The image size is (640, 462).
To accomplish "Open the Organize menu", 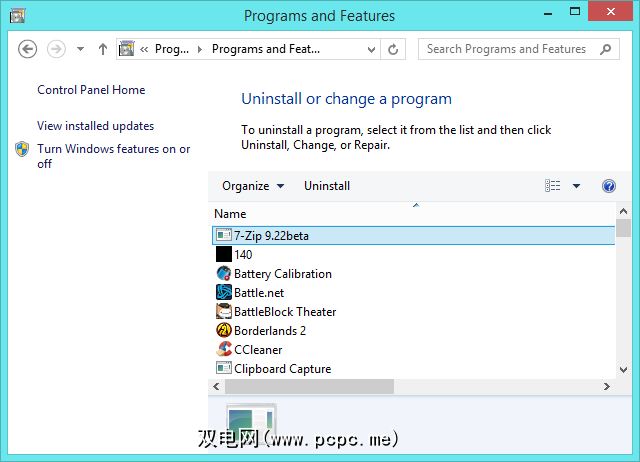I will pos(253,186).
